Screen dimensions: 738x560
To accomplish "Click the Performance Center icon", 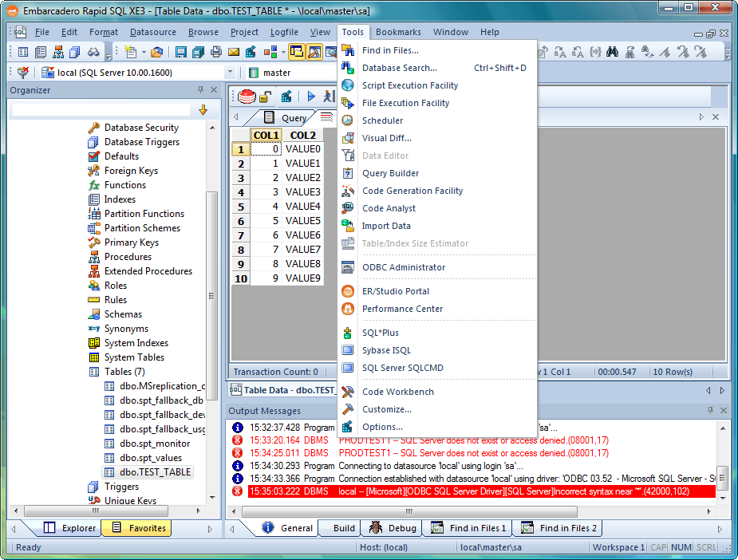I will pos(348,309).
